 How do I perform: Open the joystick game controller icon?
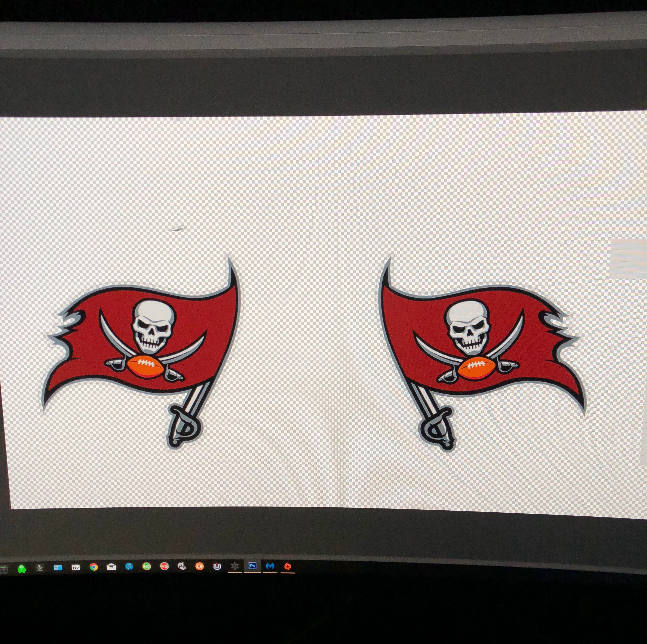182,566
